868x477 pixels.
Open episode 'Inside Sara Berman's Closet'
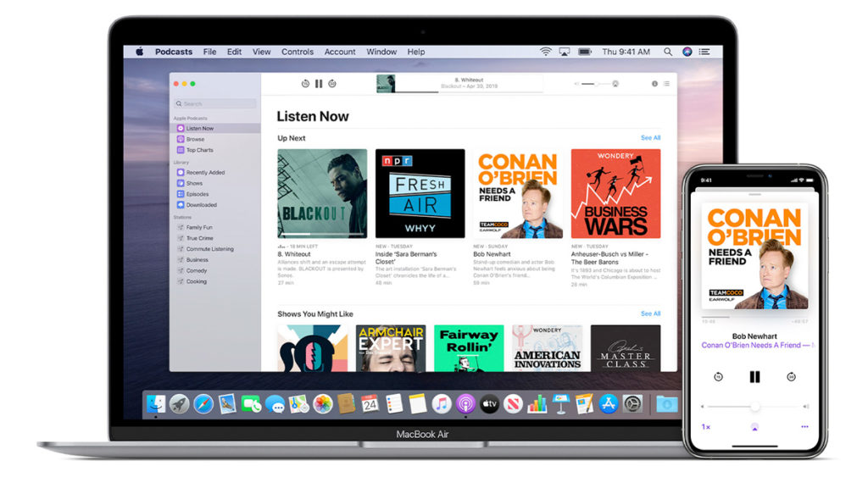406,258
